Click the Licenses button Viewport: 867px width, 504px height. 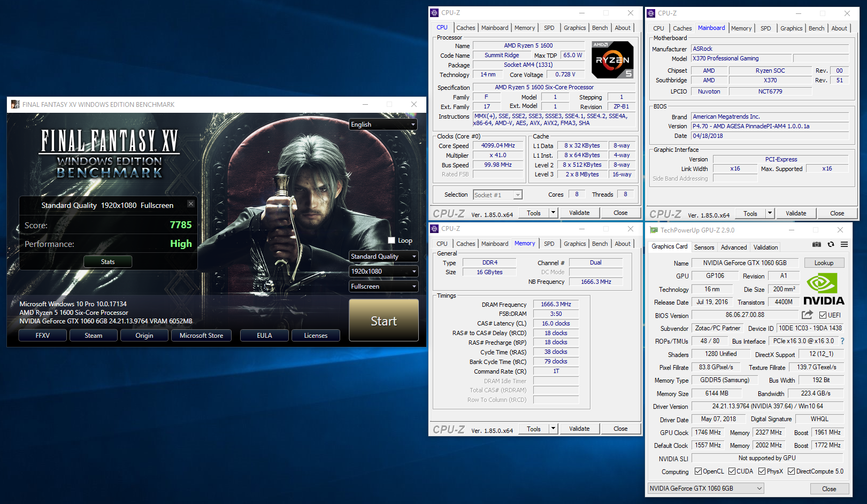tap(316, 336)
